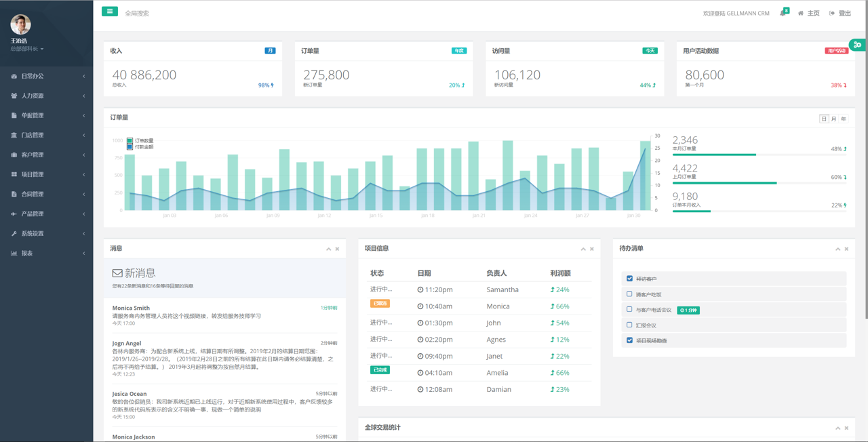Click the 系统设置 wrench icon
868x442 pixels.
pos(14,234)
